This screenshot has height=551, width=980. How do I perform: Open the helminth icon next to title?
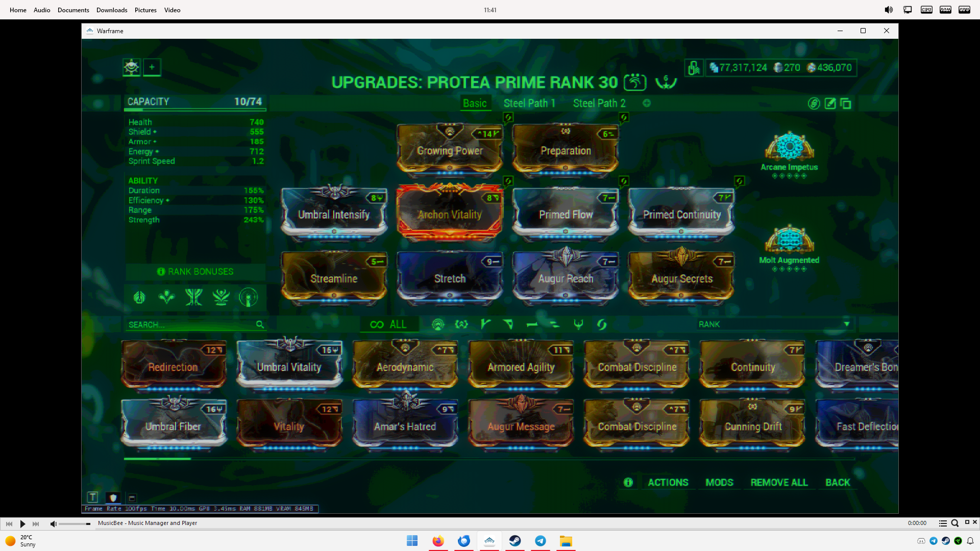(635, 82)
